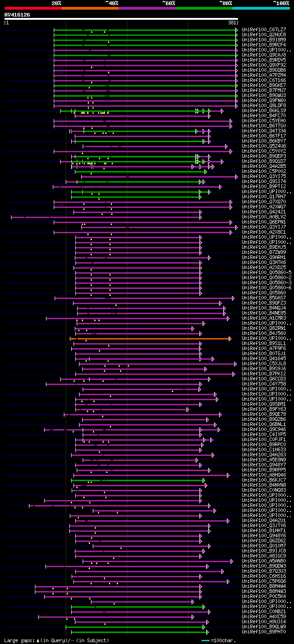Screen dimensions: 294x644
Task: Pick the UniRef100_B5GAS7 row label
Action: coord(265,298)
